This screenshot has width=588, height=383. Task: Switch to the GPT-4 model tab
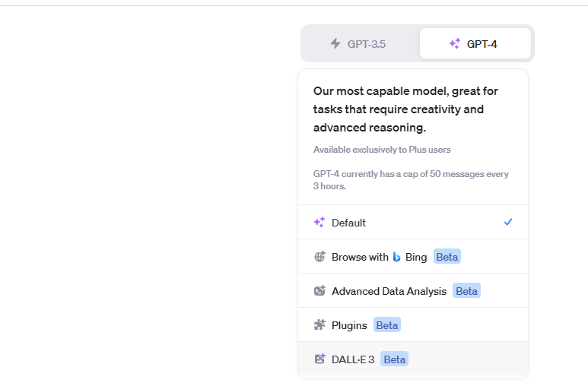point(475,44)
